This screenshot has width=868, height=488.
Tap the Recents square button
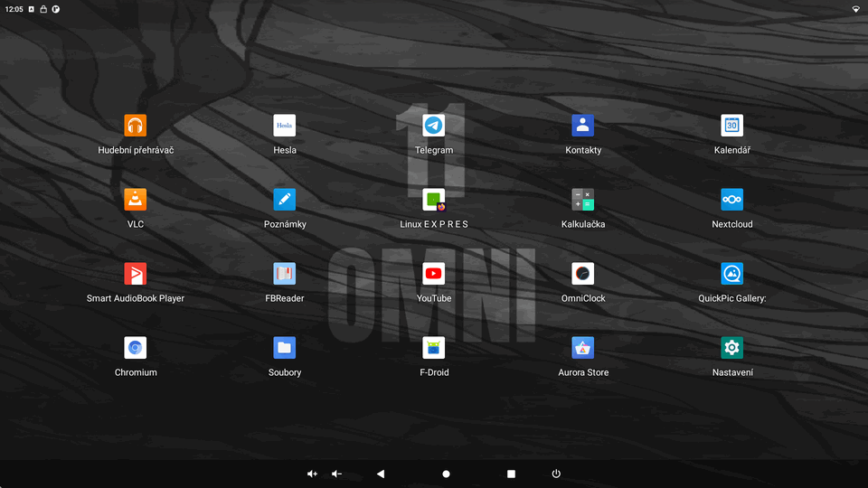[511, 474]
